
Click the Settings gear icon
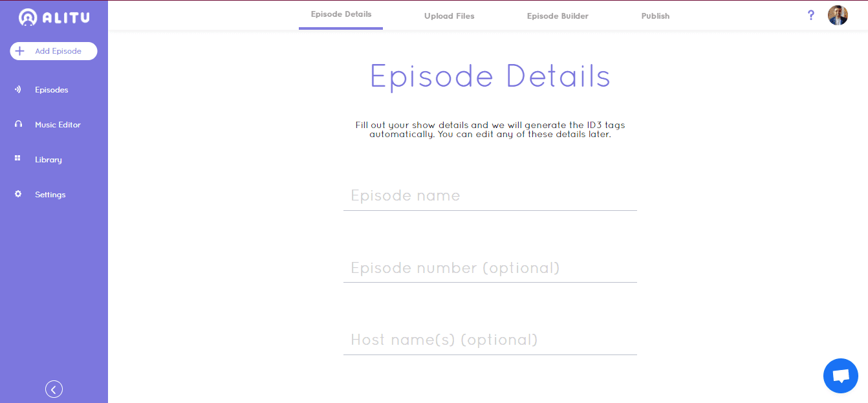pyautogui.click(x=18, y=194)
